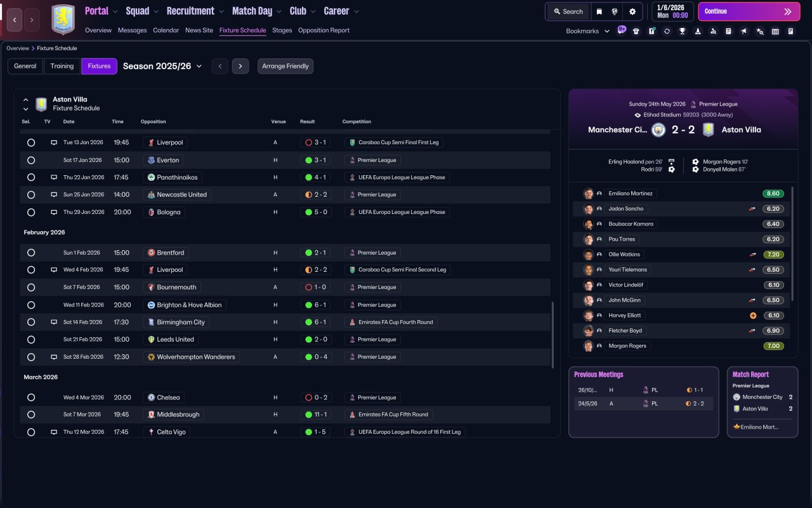Select the Newcastle United fixture radio button
This screenshot has width=812, height=508.
pos(31,195)
